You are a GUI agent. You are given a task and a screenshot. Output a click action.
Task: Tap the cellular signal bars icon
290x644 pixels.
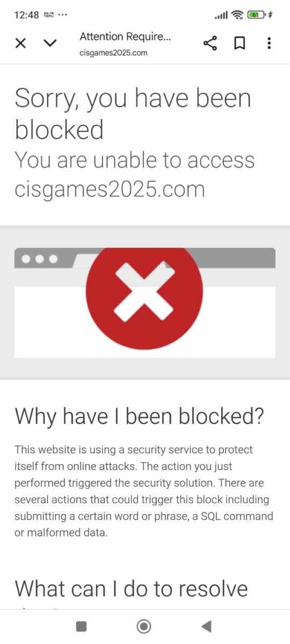[221, 15]
